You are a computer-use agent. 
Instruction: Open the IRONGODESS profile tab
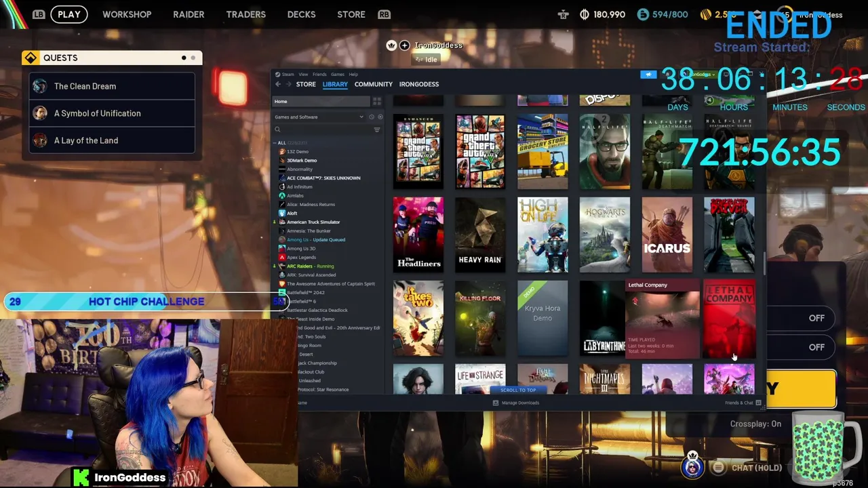(x=419, y=84)
